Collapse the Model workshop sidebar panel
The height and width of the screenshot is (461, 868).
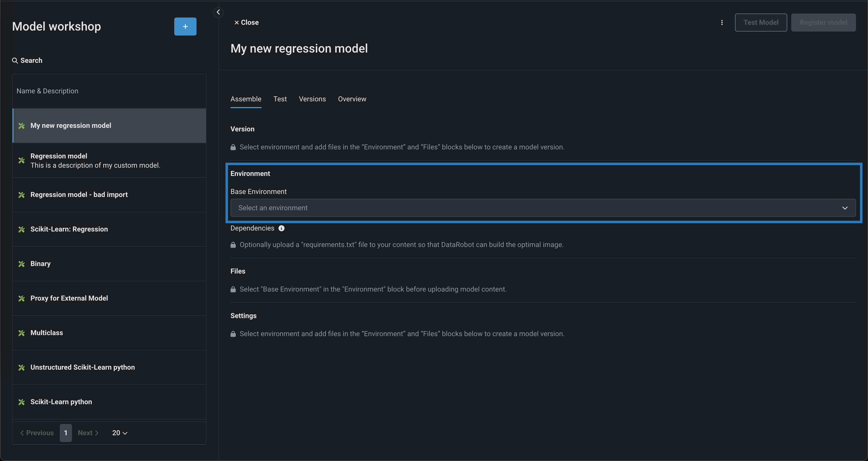(x=218, y=13)
